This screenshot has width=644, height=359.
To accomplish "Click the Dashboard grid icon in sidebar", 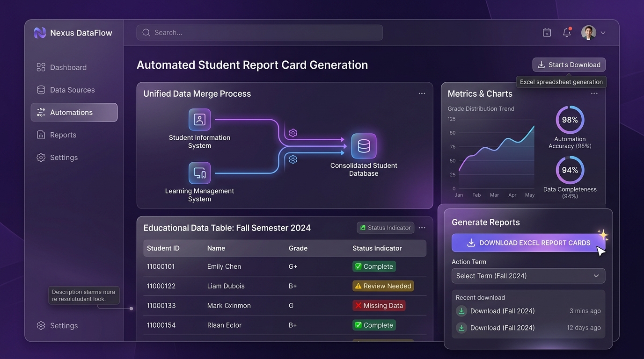I will [x=41, y=67].
